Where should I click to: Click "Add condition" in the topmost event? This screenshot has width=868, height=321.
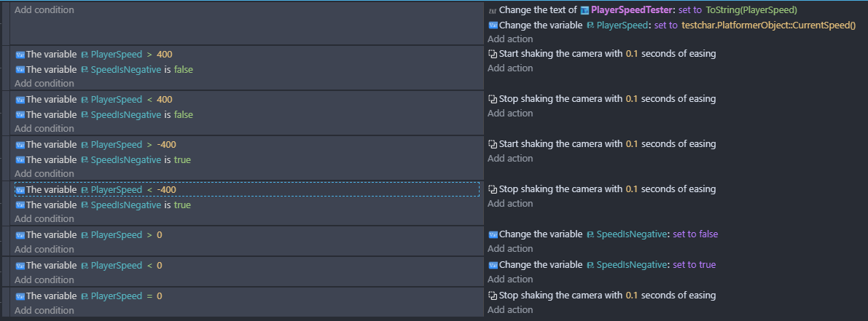coord(44,10)
